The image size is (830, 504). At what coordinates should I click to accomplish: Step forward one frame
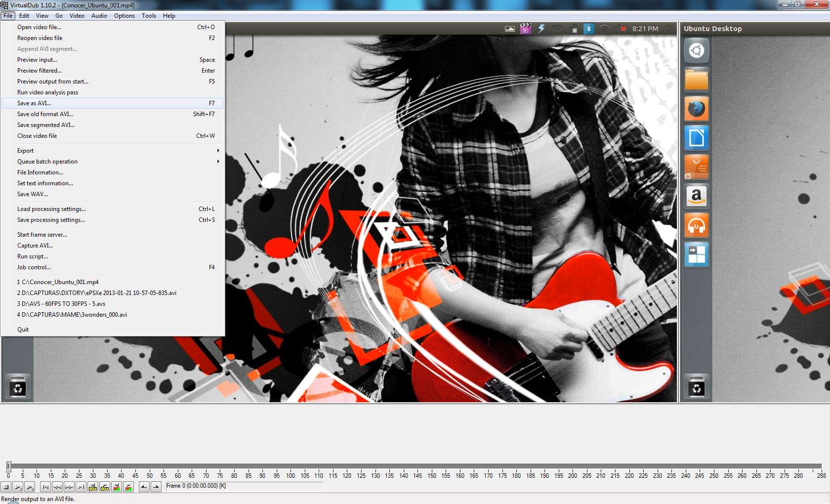tap(69, 487)
